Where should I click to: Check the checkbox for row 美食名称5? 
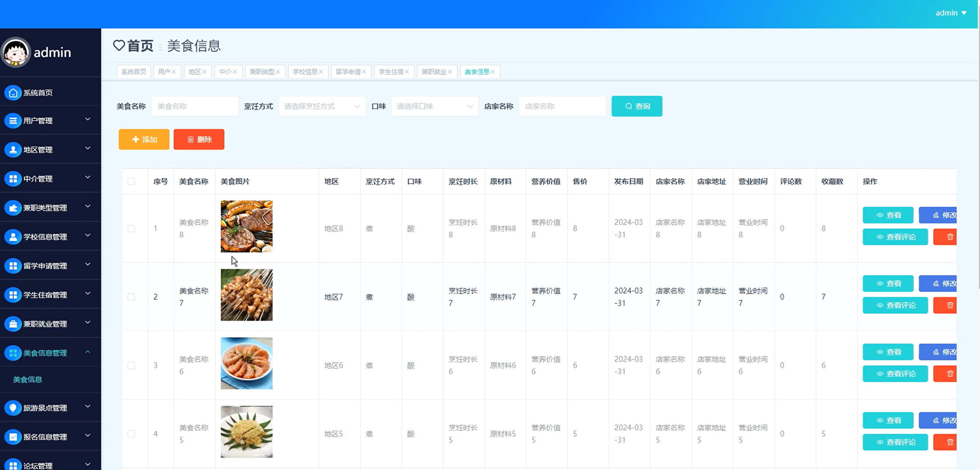(x=131, y=433)
